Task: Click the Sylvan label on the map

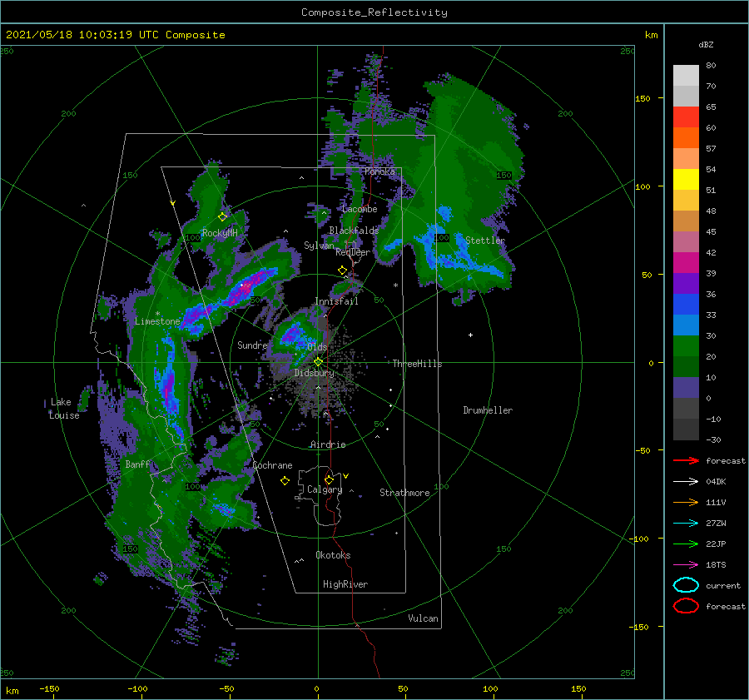Action: [x=319, y=246]
